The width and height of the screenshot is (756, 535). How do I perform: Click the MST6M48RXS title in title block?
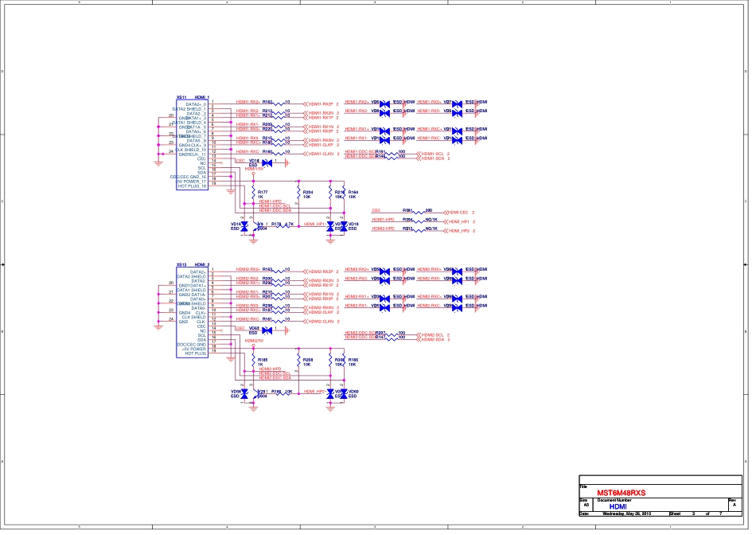pos(622,493)
